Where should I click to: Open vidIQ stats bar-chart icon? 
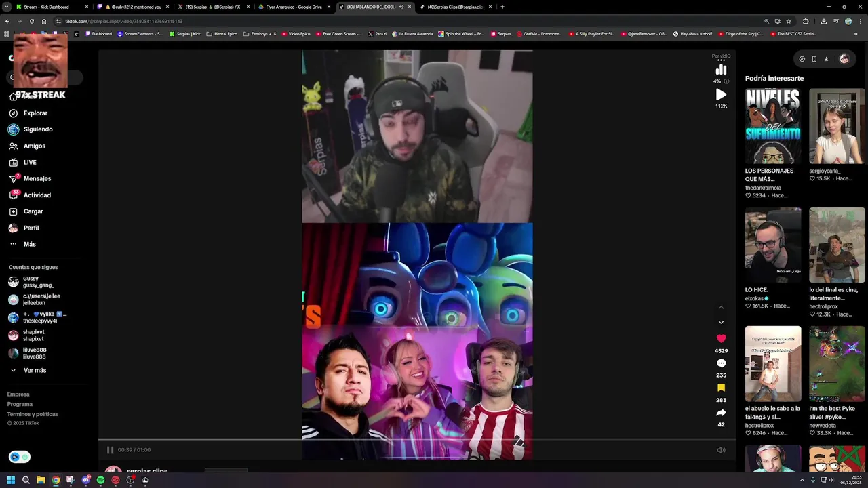pos(721,69)
